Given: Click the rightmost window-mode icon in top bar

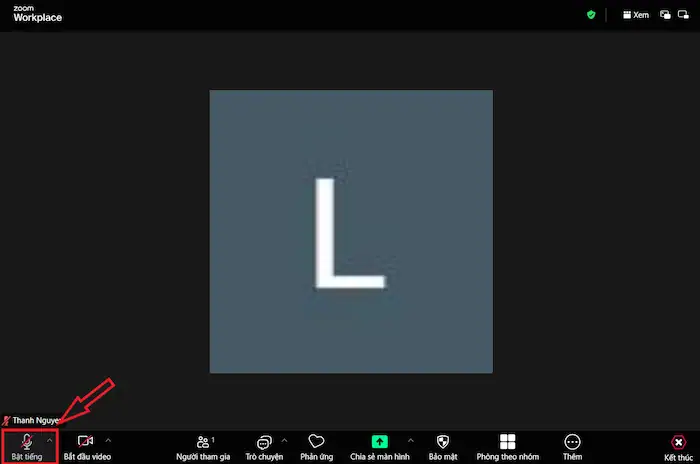Looking at the screenshot, I should pyautogui.click(x=684, y=15).
